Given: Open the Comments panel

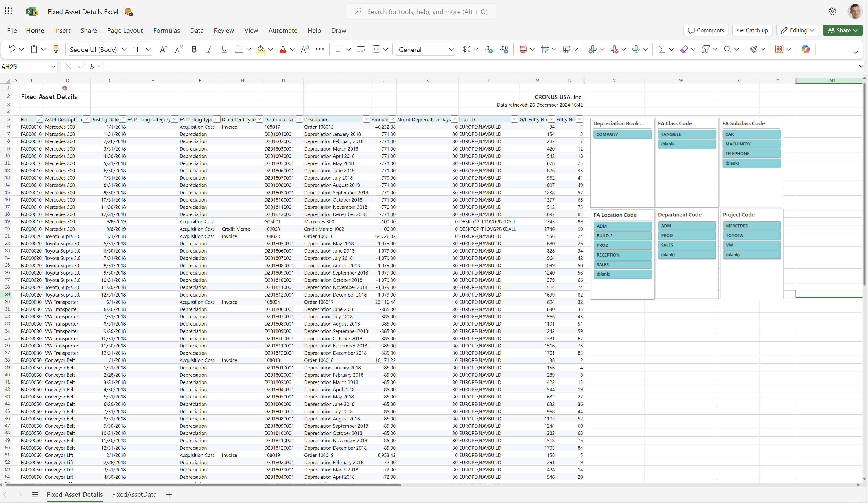Looking at the screenshot, I should [x=705, y=30].
